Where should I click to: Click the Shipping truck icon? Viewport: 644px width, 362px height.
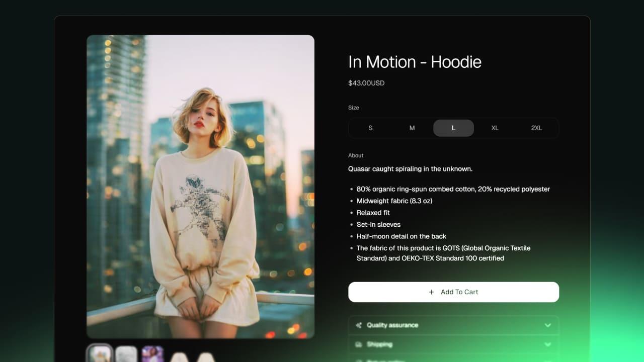[x=359, y=344]
